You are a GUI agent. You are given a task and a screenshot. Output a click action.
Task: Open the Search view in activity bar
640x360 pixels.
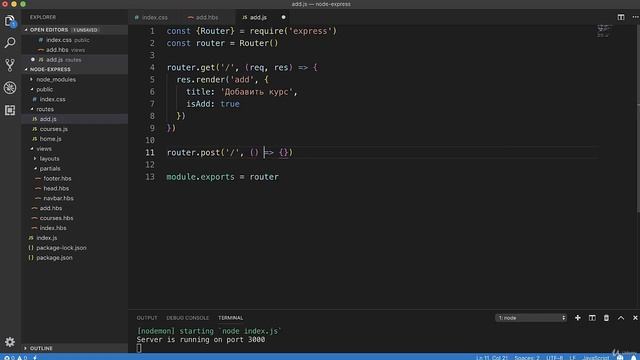10,42
